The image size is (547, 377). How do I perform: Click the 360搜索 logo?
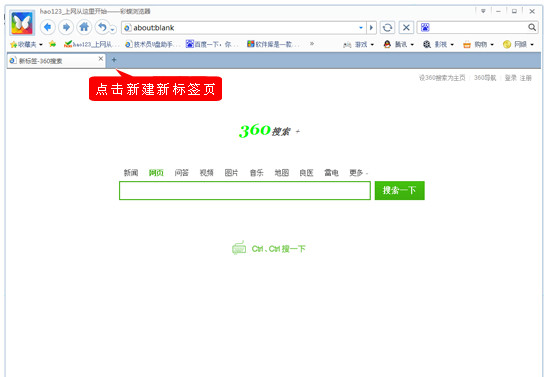(264, 130)
